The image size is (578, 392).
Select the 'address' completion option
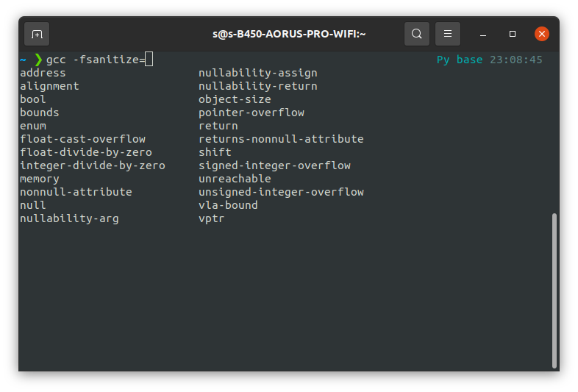point(43,73)
